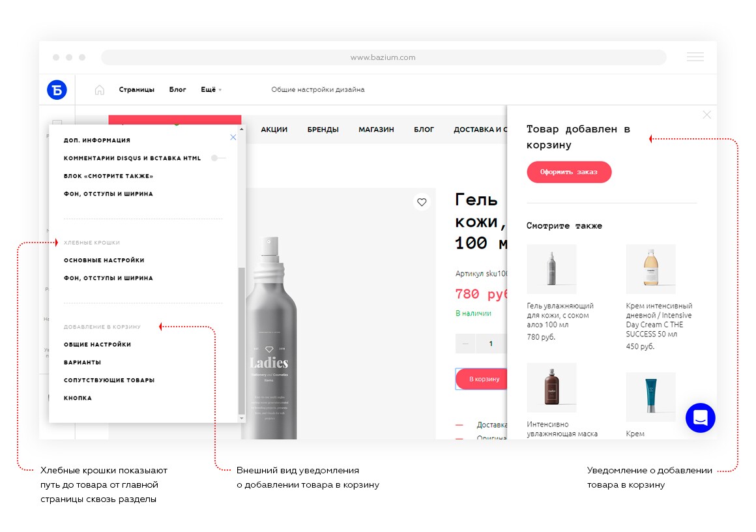This screenshot has height=532, width=756.
Task: Open Комментарии Disqus и вставка HTML settings
Action: point(132,158)
